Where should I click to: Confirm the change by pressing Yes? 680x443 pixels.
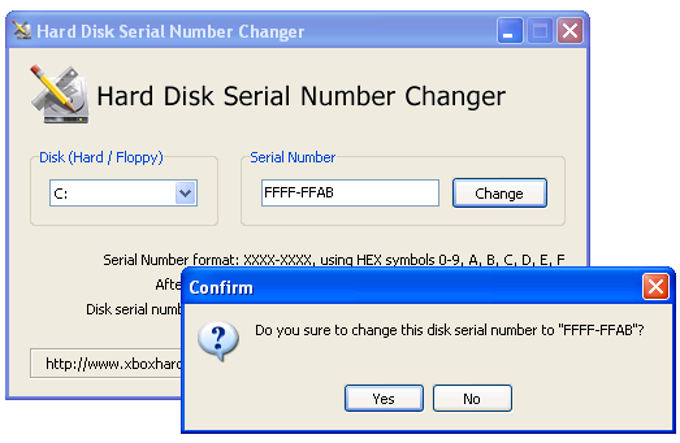pyautogui.click(x=383, y=398)
